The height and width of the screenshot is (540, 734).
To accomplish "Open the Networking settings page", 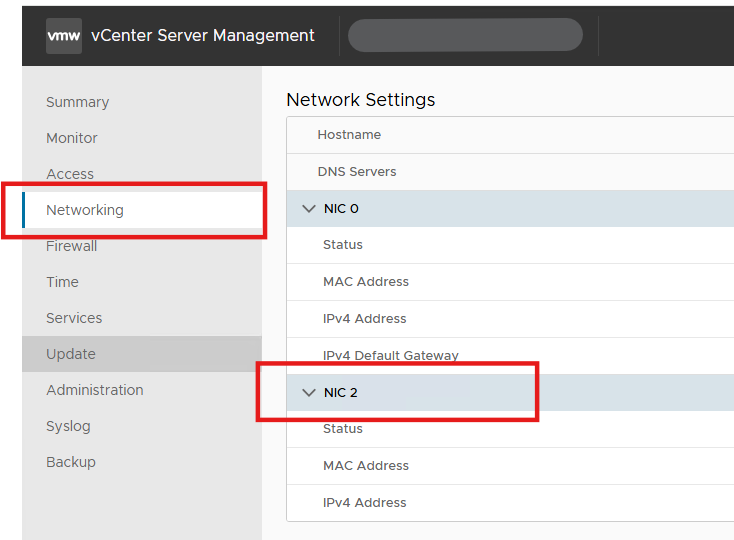I will (85, 210).
